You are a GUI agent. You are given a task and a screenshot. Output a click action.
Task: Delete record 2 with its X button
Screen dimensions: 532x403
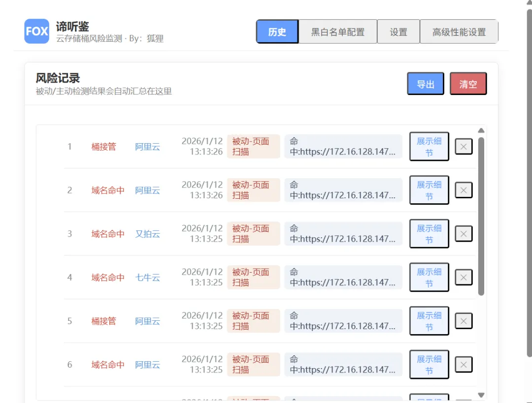[x=464, y=190]
